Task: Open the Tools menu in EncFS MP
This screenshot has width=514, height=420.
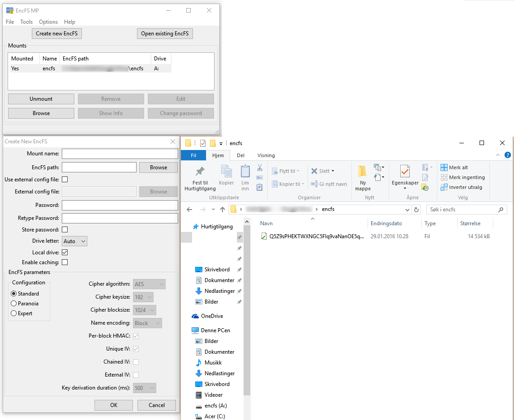Action: [x=26, y=22]
